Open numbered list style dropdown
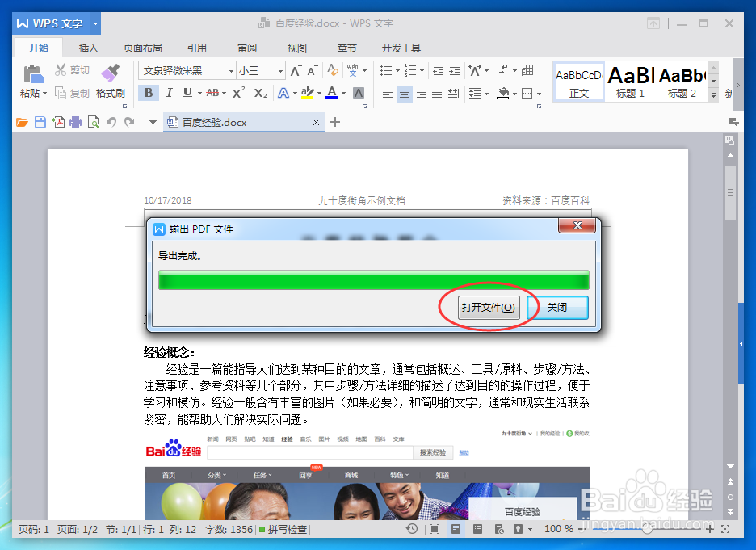The height and width of the screenshot is (550, 756). click(x=422, y=71)
